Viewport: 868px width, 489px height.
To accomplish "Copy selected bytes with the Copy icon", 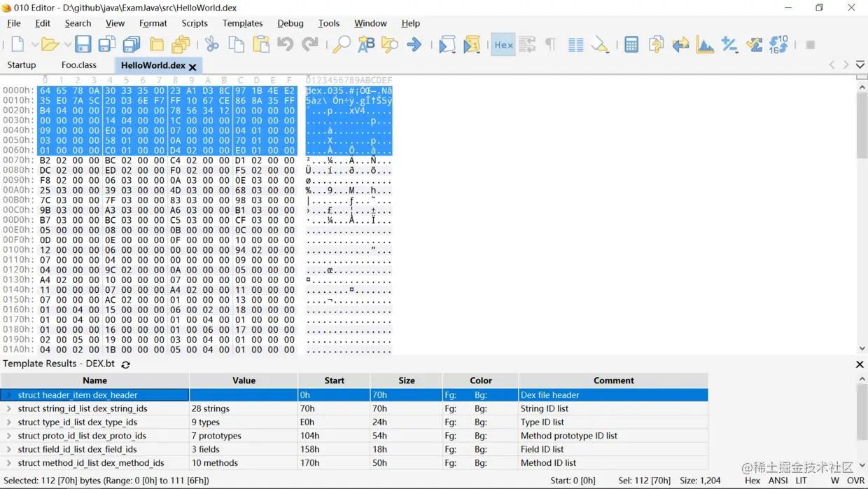I will (237, 45).
